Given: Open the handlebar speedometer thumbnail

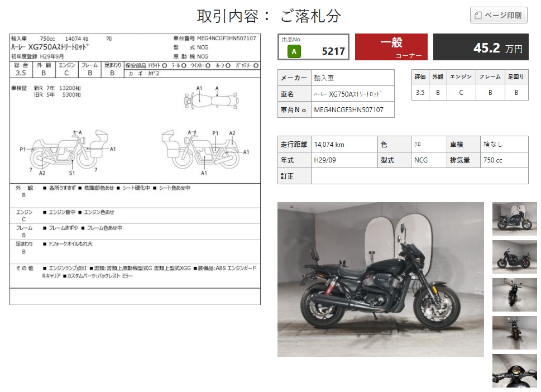Looking at the screenshot, I should tap(514, 370).
